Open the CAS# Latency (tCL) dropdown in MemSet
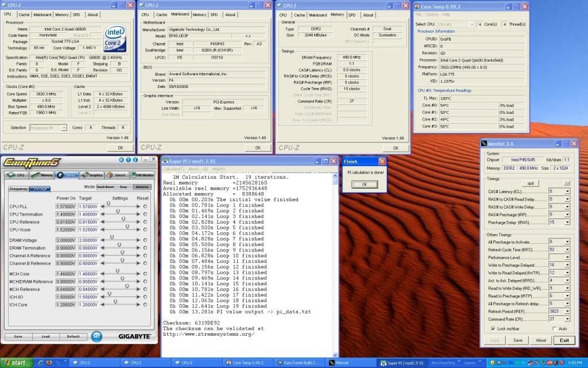Screen dimensions: 588x368 pos(567,191)
